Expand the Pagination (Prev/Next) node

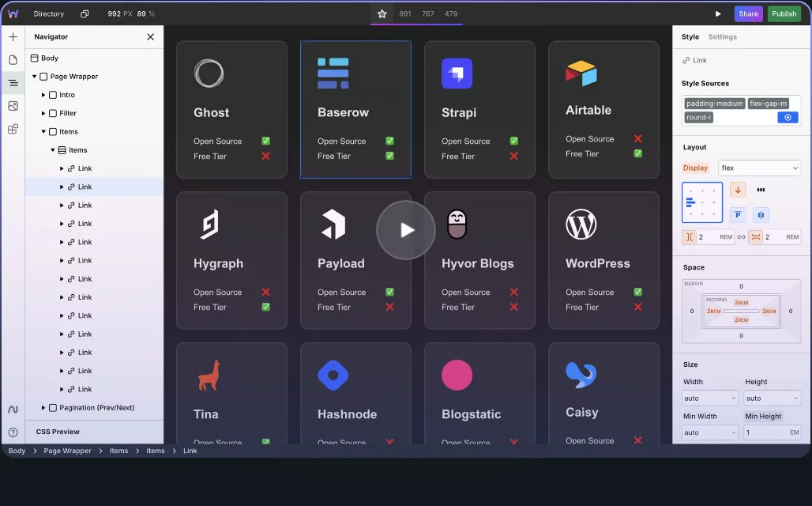point(43,407)
